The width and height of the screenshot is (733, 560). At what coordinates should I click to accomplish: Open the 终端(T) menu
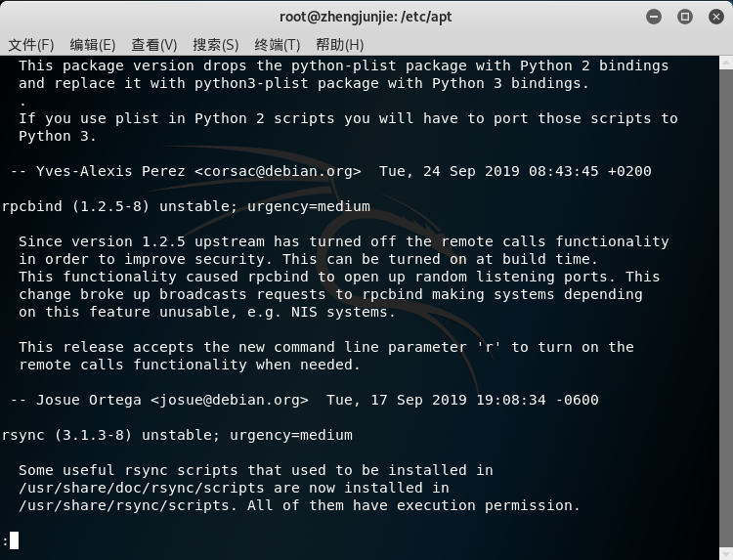278,45
